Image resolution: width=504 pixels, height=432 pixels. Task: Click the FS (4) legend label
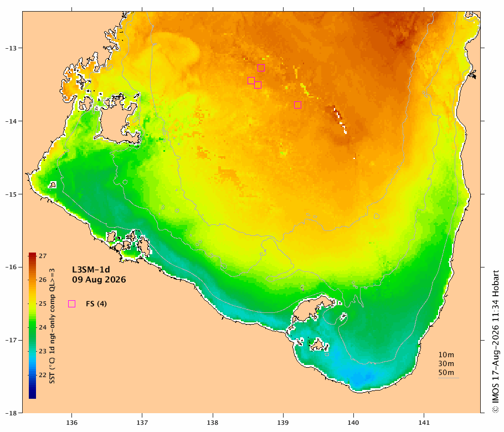(96, 304)
